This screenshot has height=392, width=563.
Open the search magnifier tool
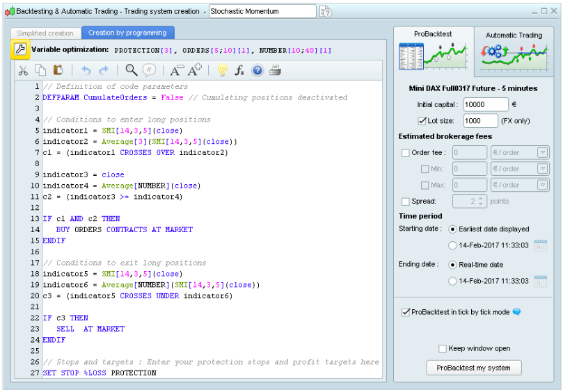point(131,70)
